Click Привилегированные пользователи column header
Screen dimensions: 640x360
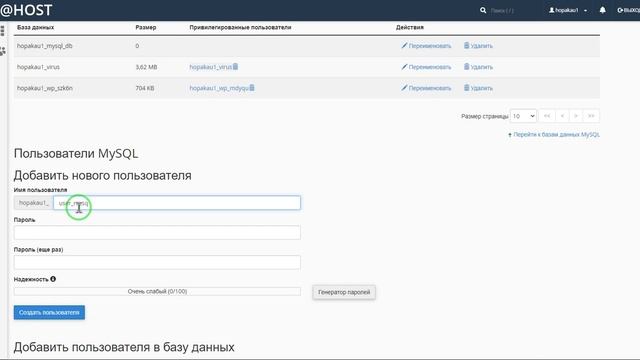click(x=240, y=27)
